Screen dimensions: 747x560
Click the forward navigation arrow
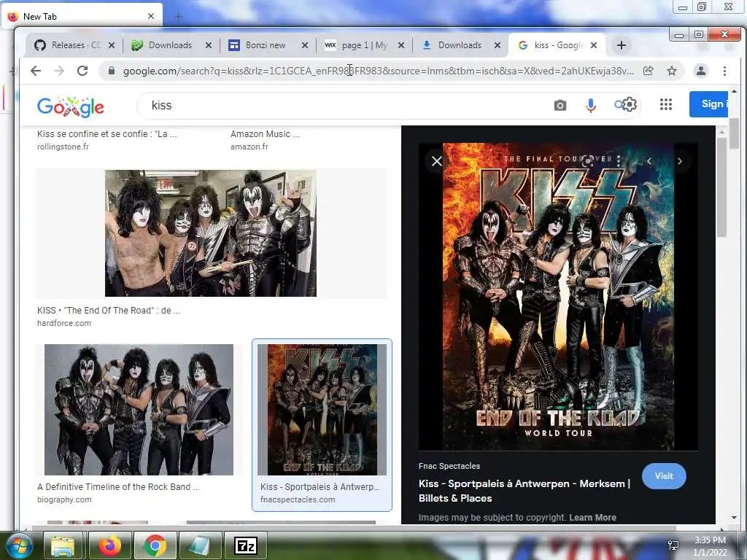point(59,71)
